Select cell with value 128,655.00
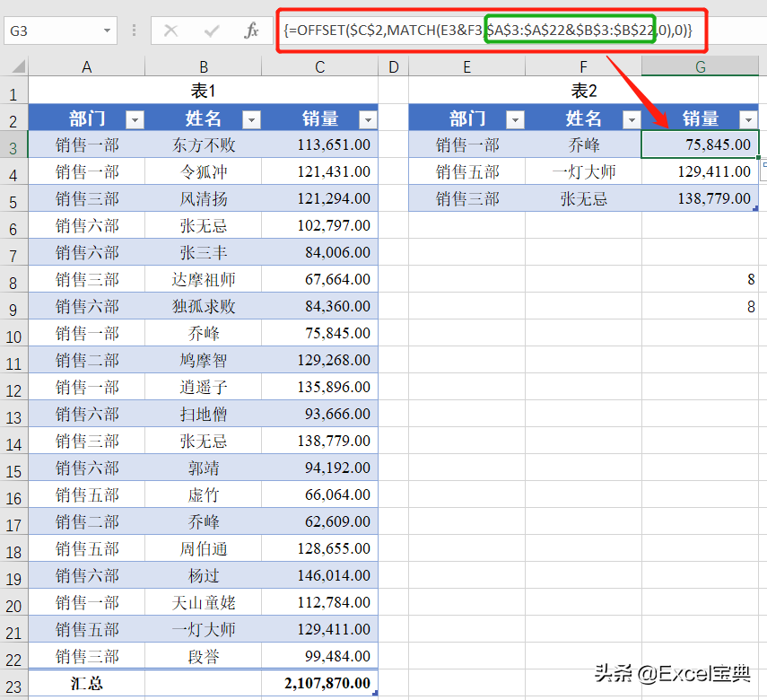Viewport: 767px width, 700px height. click(x=320, y=548)
